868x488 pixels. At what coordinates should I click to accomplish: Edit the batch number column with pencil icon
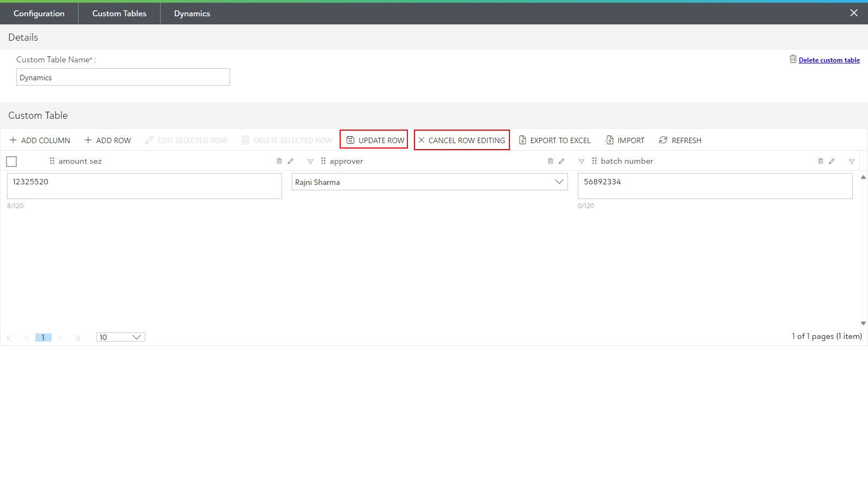(x=832, y=161)
